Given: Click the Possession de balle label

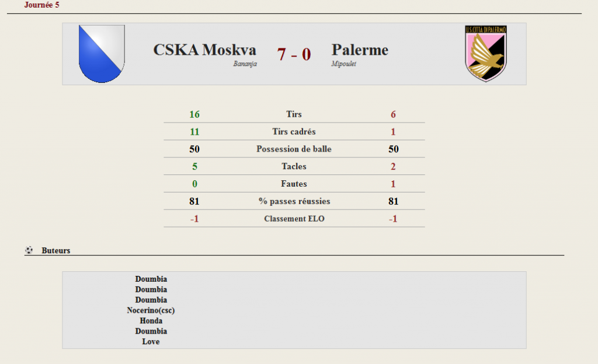Looking at the screenshot, I should (294, 149).
